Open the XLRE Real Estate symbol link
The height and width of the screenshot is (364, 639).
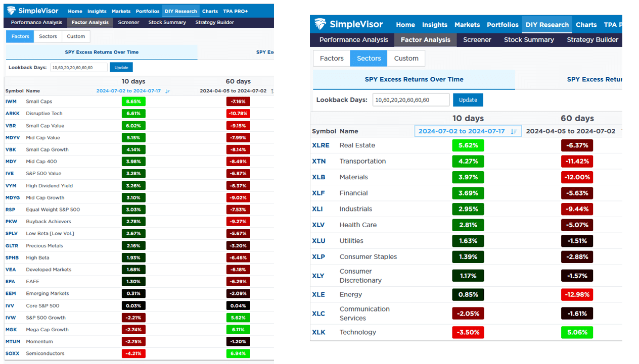[x=321, y=145]
